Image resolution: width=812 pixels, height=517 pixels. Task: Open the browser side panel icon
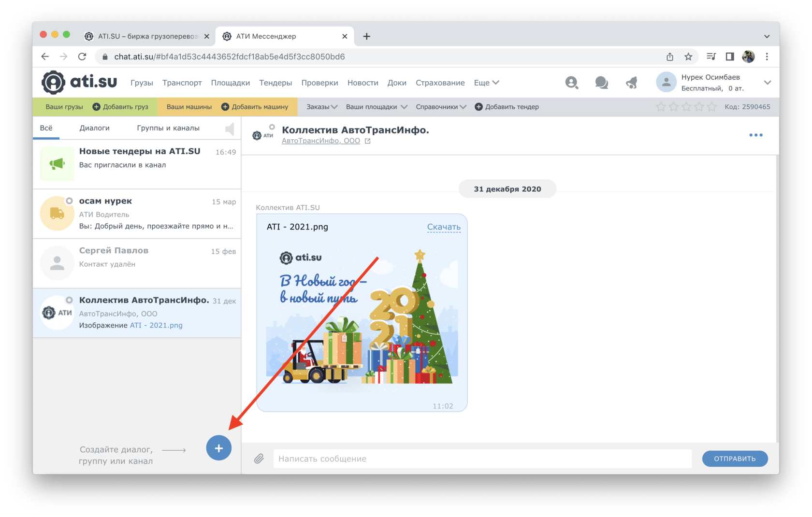click(730, 57)
